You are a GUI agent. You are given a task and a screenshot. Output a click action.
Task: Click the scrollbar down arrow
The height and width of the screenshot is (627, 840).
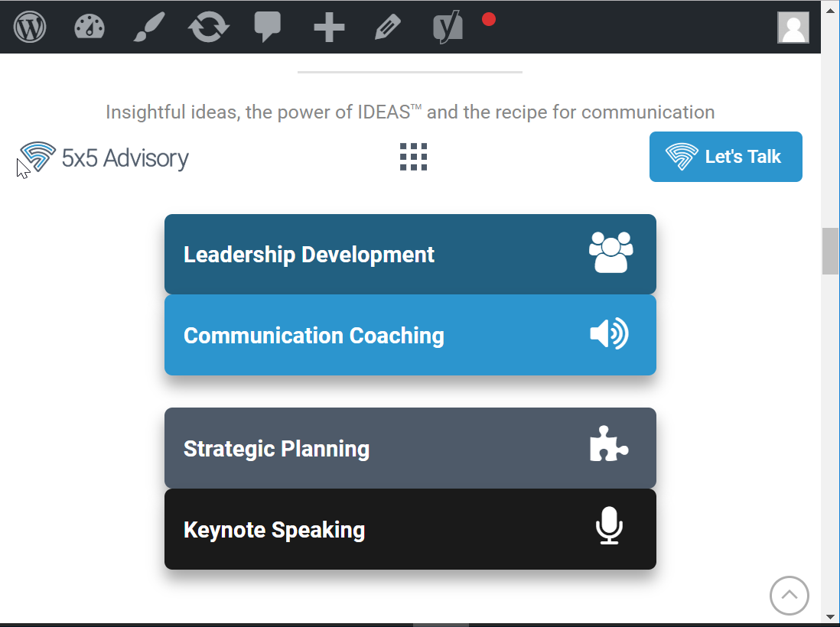(x=830, y=616)
